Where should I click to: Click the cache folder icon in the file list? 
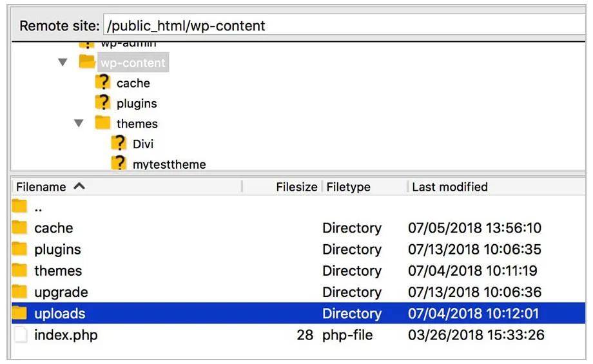[x=19, y=227]
